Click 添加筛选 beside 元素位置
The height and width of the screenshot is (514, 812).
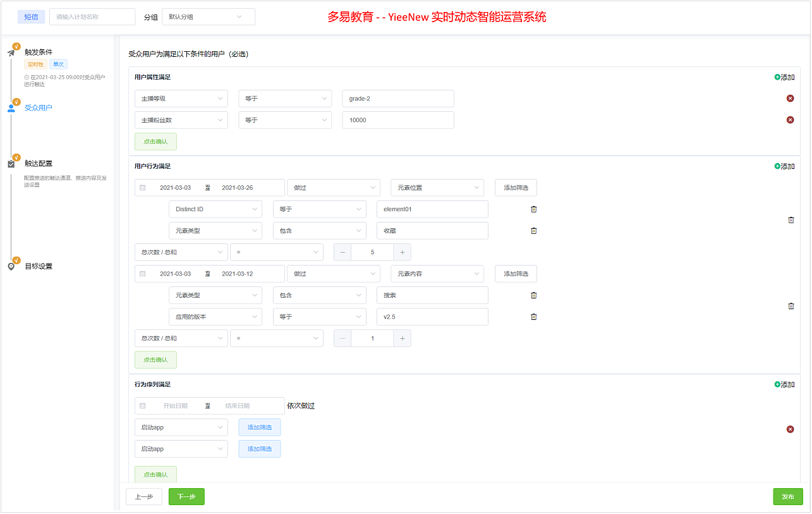click(516, 188)
